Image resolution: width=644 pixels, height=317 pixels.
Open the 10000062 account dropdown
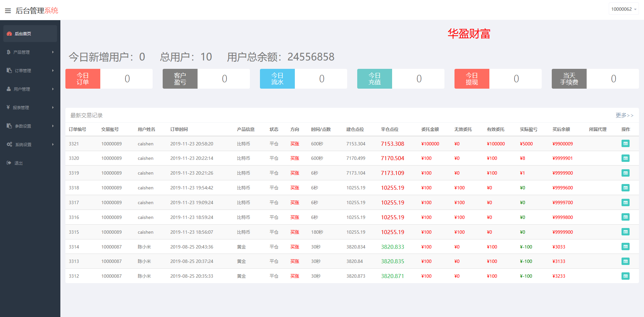[624, 9]
